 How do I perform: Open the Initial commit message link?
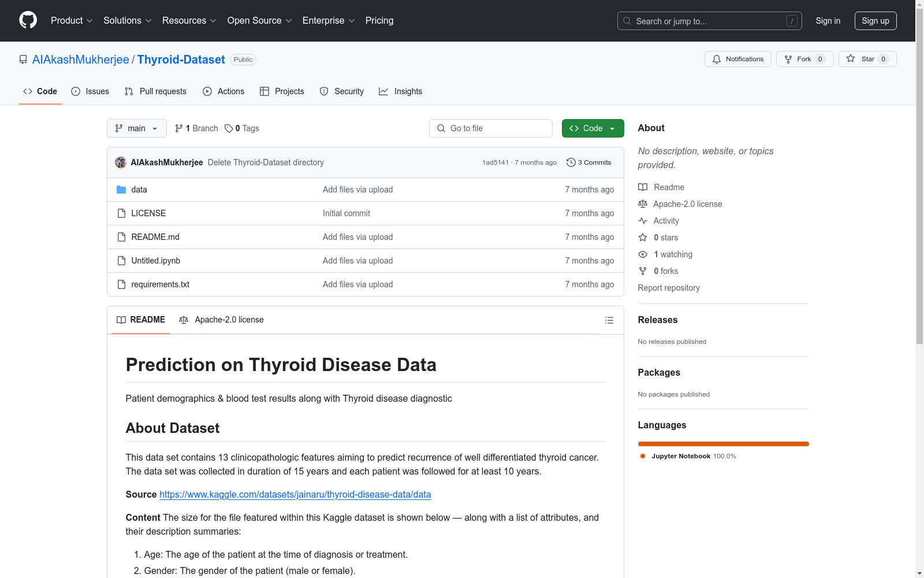[346, 213]
